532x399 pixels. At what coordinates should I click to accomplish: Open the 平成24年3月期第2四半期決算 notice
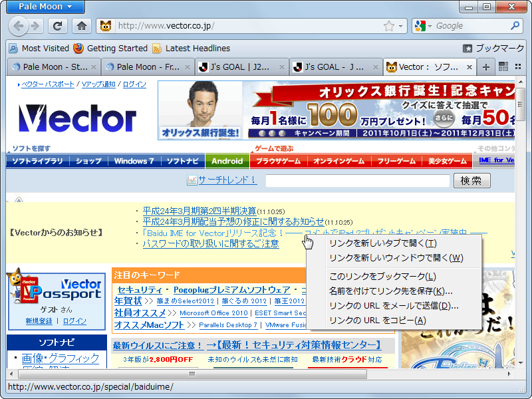(199, 211)
